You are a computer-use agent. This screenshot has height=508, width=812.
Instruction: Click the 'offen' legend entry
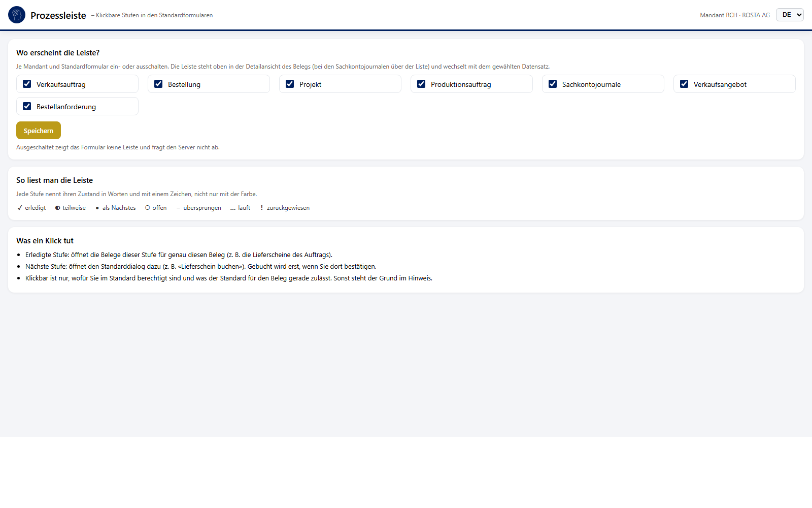coord(156,208)
